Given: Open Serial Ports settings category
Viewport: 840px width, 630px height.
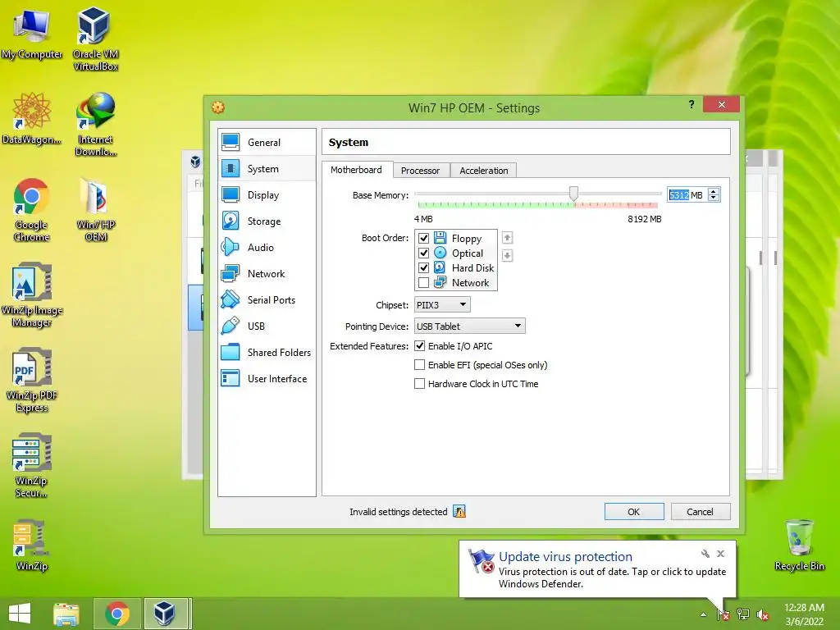Looking at the screenshot, I should click(x=267, y=300).
